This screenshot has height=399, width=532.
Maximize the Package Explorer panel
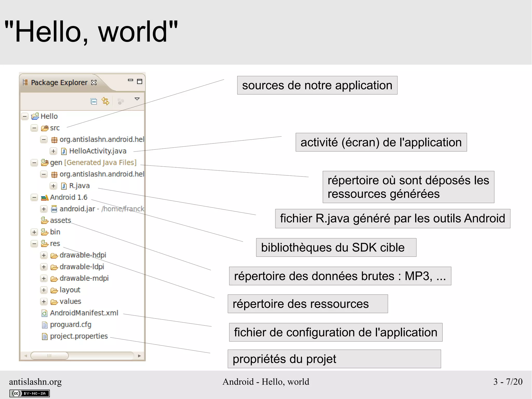click(139, 82)
